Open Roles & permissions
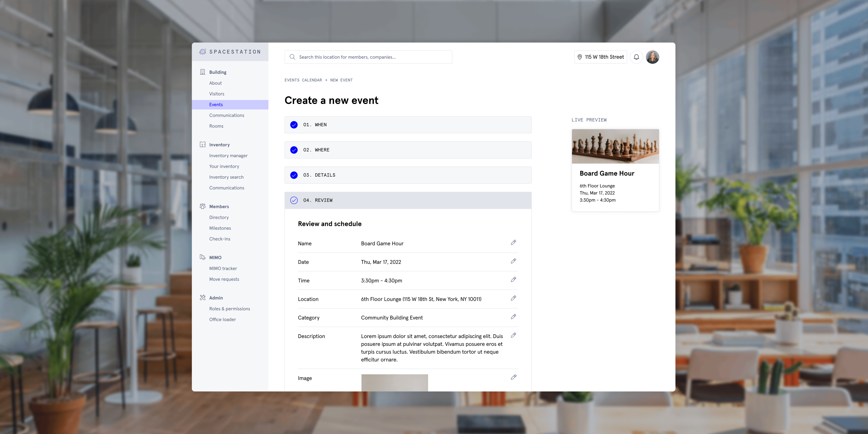 tap(230, 309)
